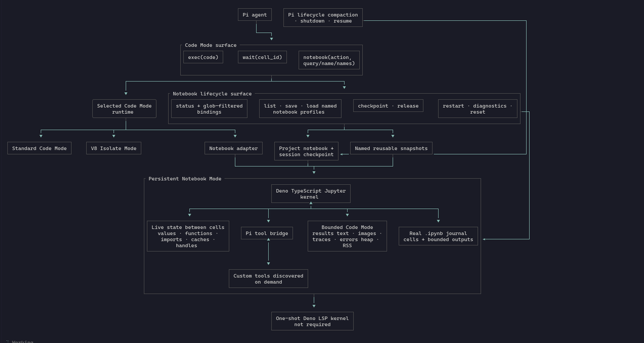644x343 pixels.
Task: Click the Notebook lifecycle surface label
Action: (x=212, y=93)
